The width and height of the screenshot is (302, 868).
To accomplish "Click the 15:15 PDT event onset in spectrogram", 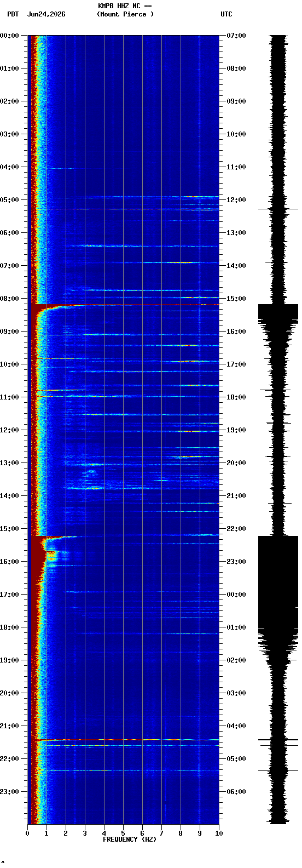I will [x=55, y=537].
